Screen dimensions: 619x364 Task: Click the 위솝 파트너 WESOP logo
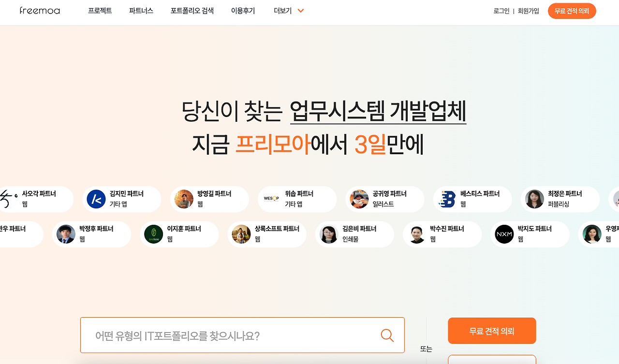click(271, 199)
